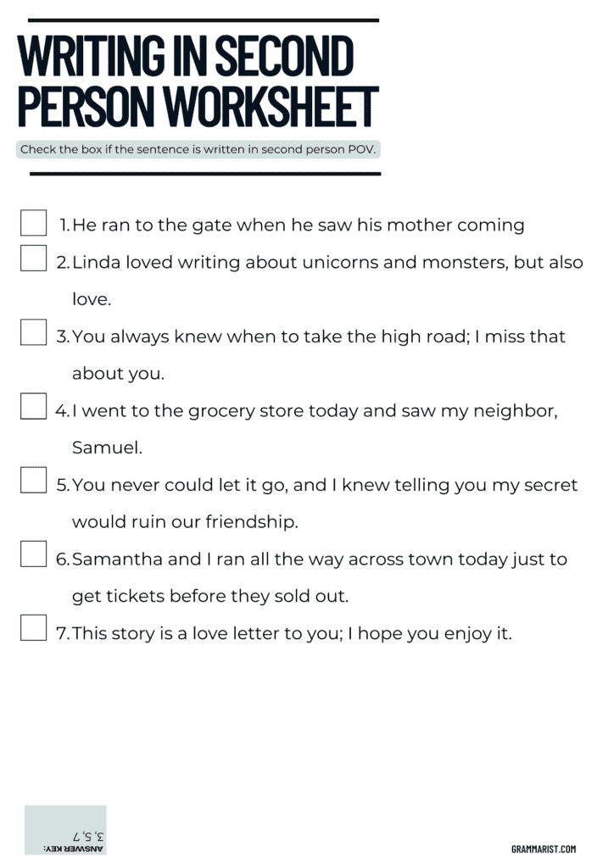Viewport: 614px width, 868px height.
Task: Check the box for sentence 1
Action: click(x=33, y=223)
